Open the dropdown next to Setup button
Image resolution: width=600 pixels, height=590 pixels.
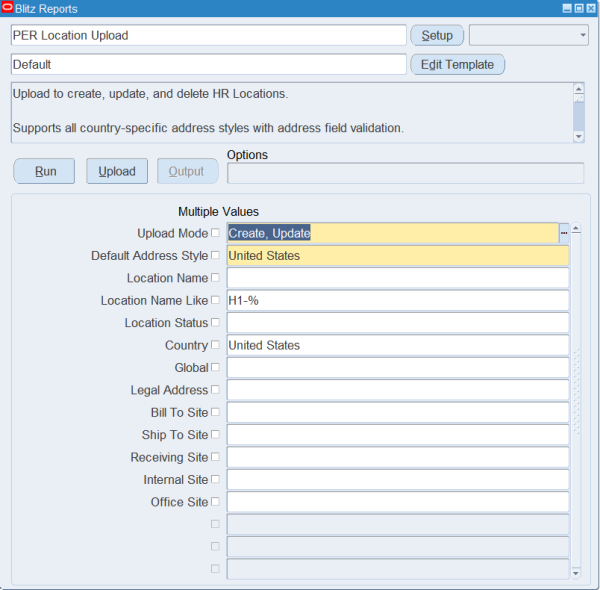pyautogui.click(x=529, y=35)
